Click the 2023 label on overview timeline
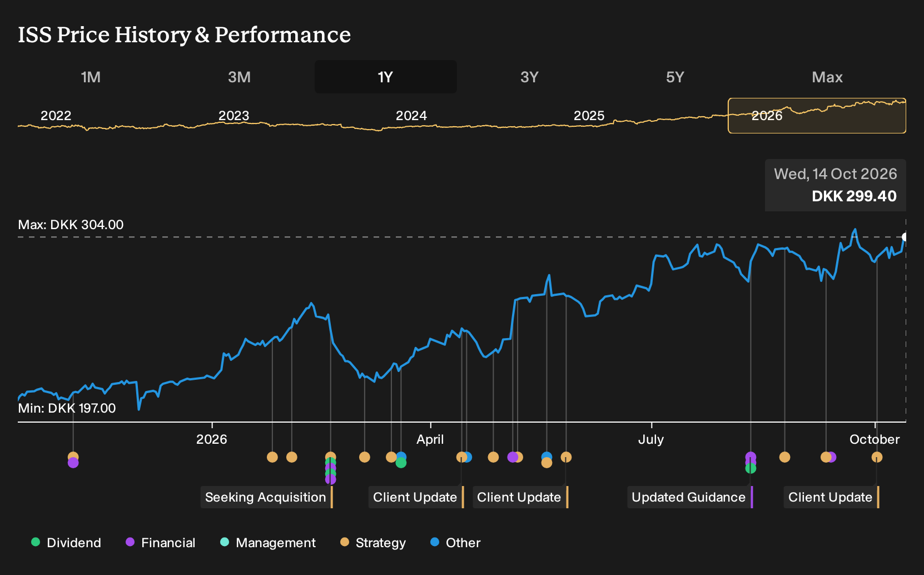 coord(234,116)
